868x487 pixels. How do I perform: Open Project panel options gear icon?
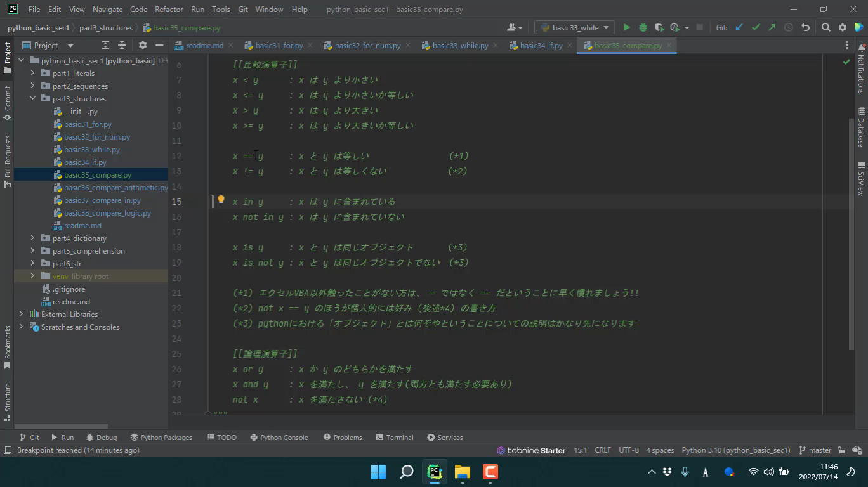[x=143, y=45]
